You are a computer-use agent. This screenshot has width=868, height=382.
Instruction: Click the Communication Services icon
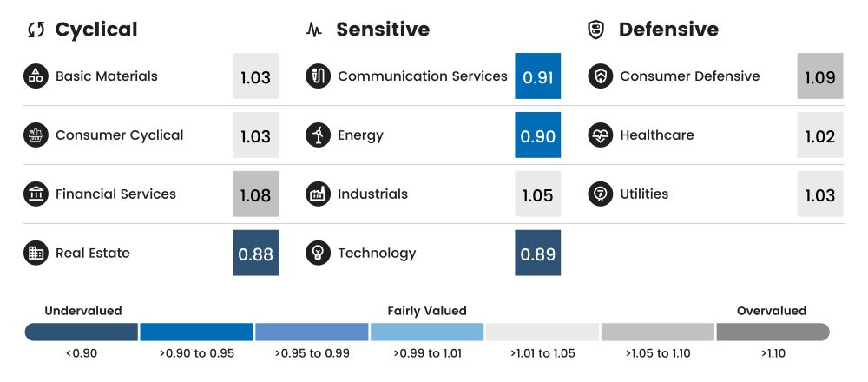(319, 76)
